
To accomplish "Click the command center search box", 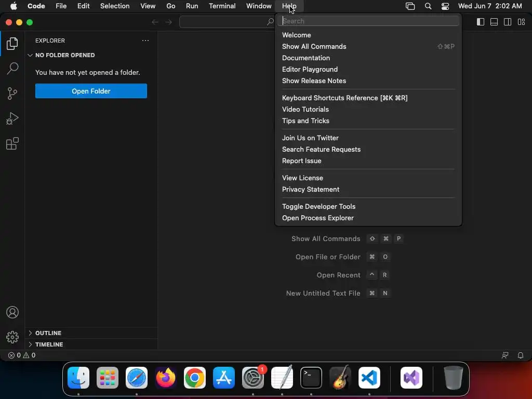I will tap(227, 22).
